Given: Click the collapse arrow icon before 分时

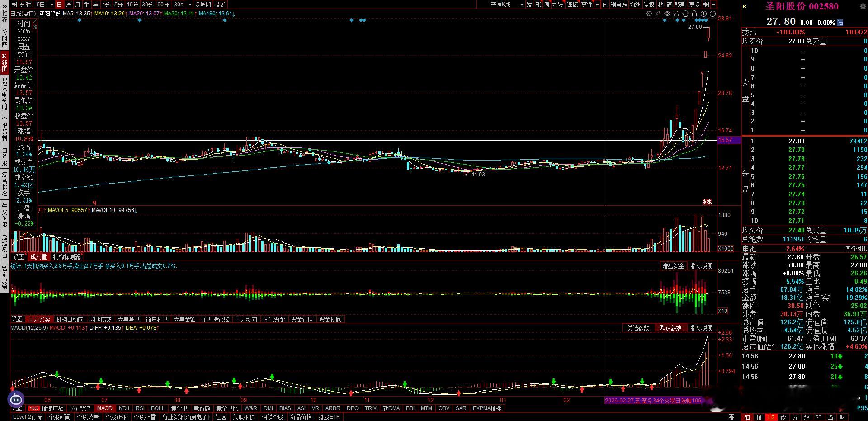Looking at the screenshot, I should (x=15, y=5).
